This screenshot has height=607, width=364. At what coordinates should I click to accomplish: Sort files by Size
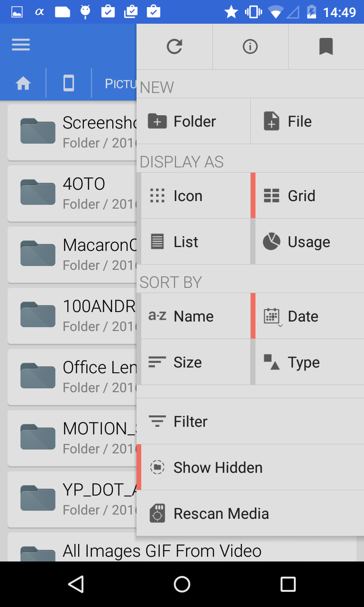(x=187, y=362)
